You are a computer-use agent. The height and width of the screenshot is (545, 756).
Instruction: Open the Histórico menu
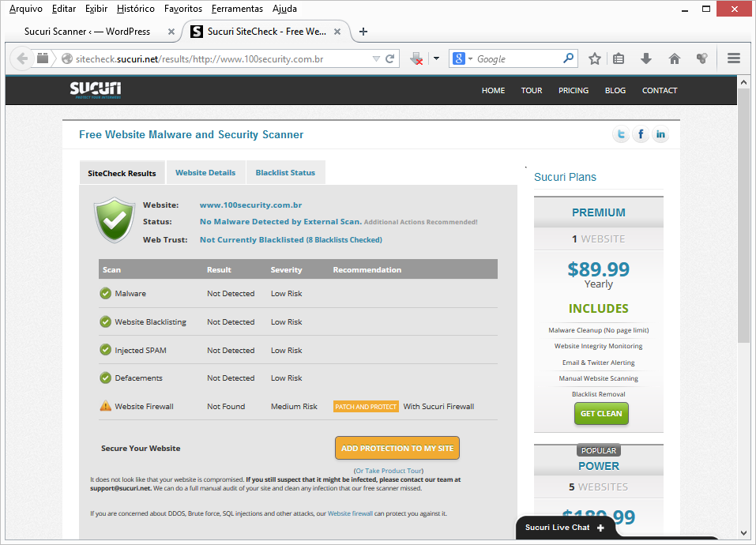pyautogui.click(x=136, y=9)
